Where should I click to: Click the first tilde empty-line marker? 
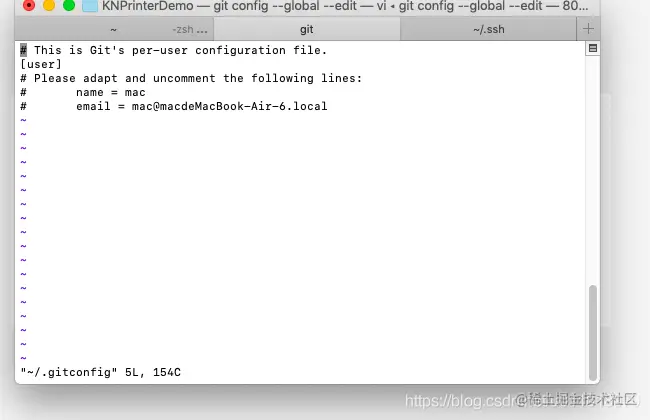coord(24,120)
